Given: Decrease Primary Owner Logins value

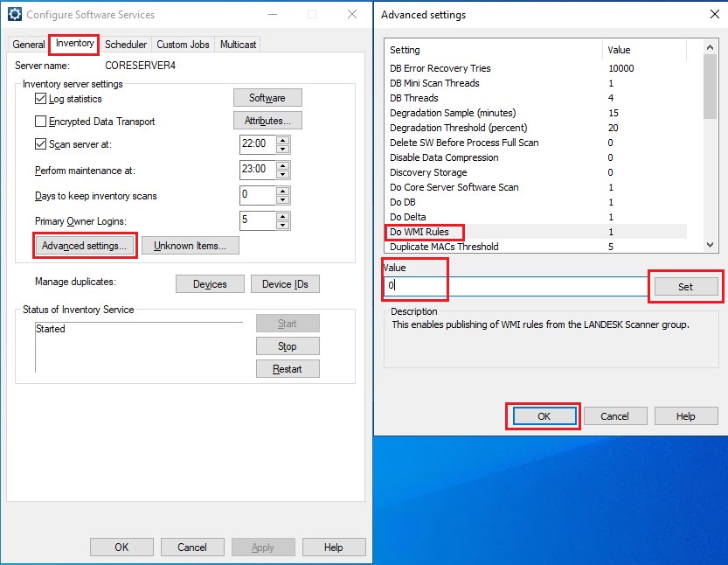Looking at the screenshot, I should coord(282,225).
